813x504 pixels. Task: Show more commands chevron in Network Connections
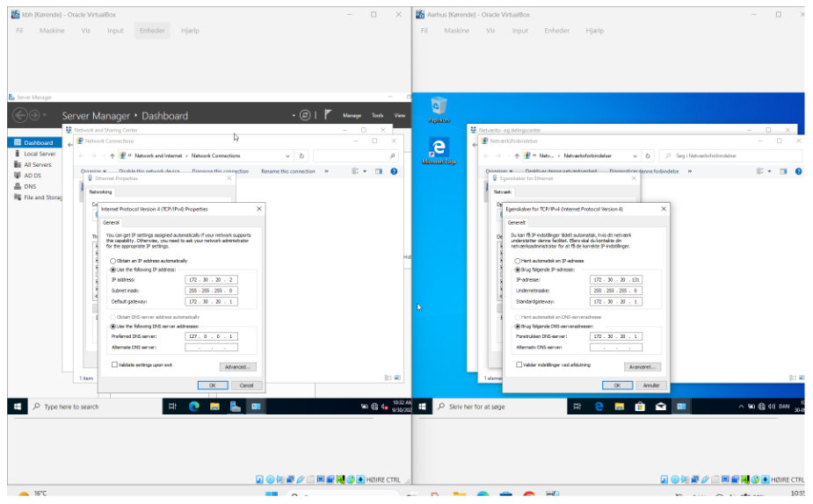(x=326, y=171)
